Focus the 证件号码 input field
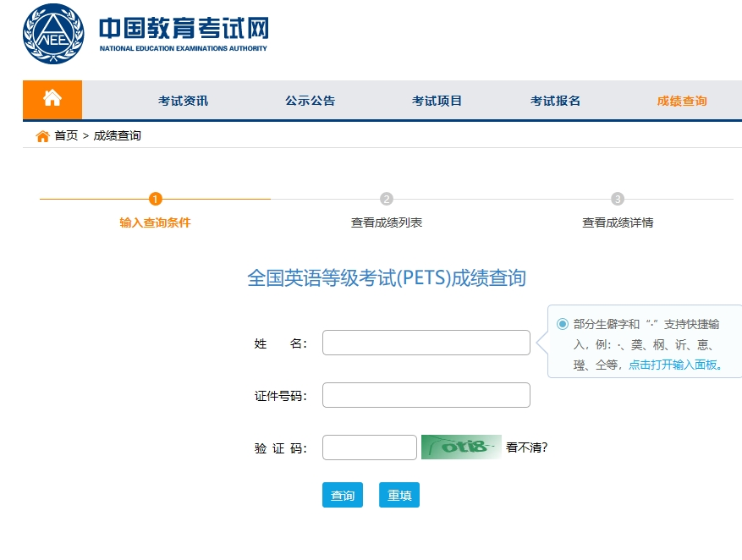 click(x=426, y=395)
